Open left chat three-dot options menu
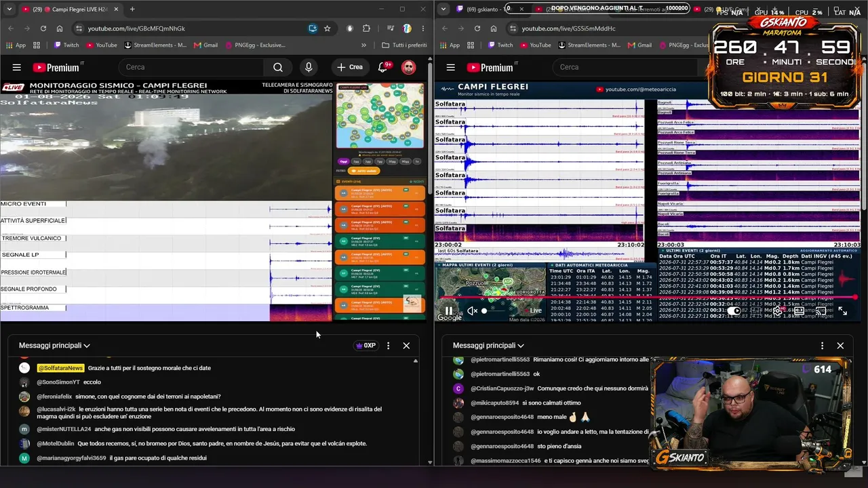This screenshot has width=868, height=488. click(388, 346)
